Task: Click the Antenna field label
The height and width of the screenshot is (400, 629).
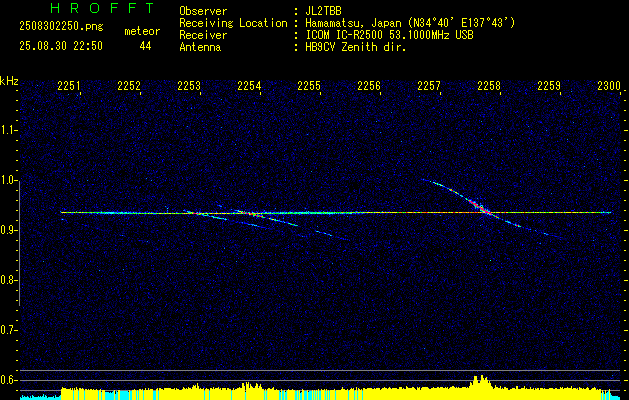Action: click(200, 47)
